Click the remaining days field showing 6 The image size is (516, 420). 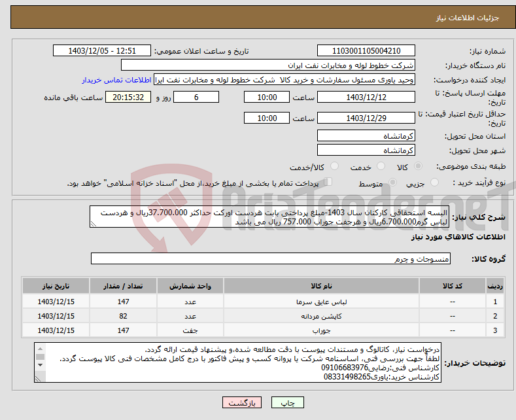click(x=196, y=97)
